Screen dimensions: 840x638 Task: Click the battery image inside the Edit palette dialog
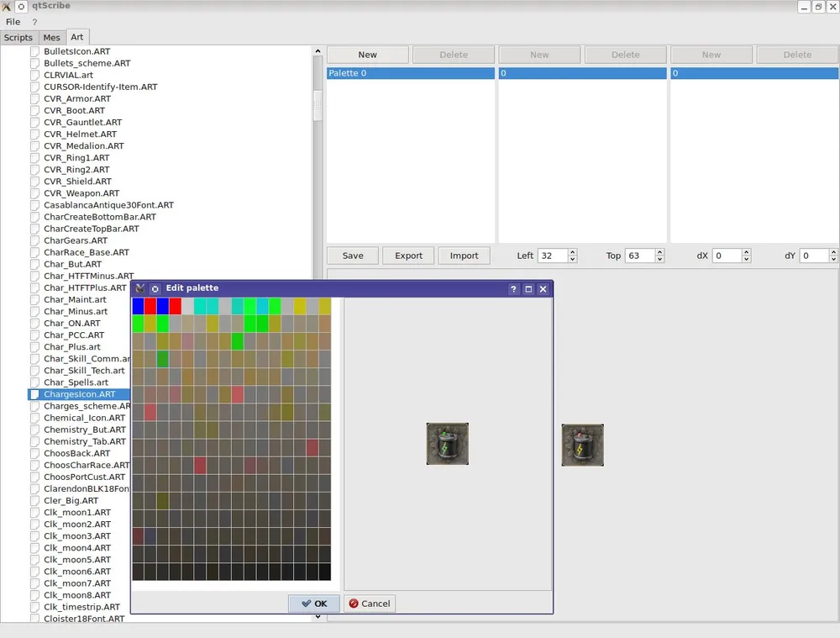(x=447, y=444)
